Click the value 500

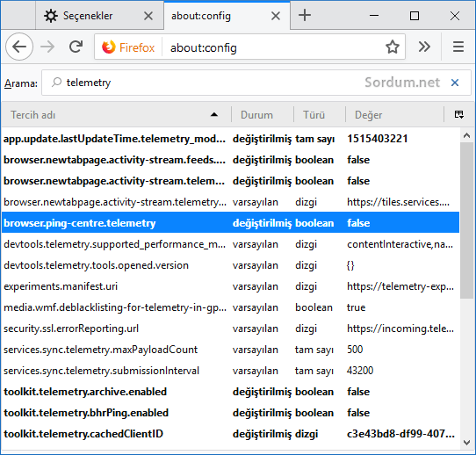pos(355,350)
